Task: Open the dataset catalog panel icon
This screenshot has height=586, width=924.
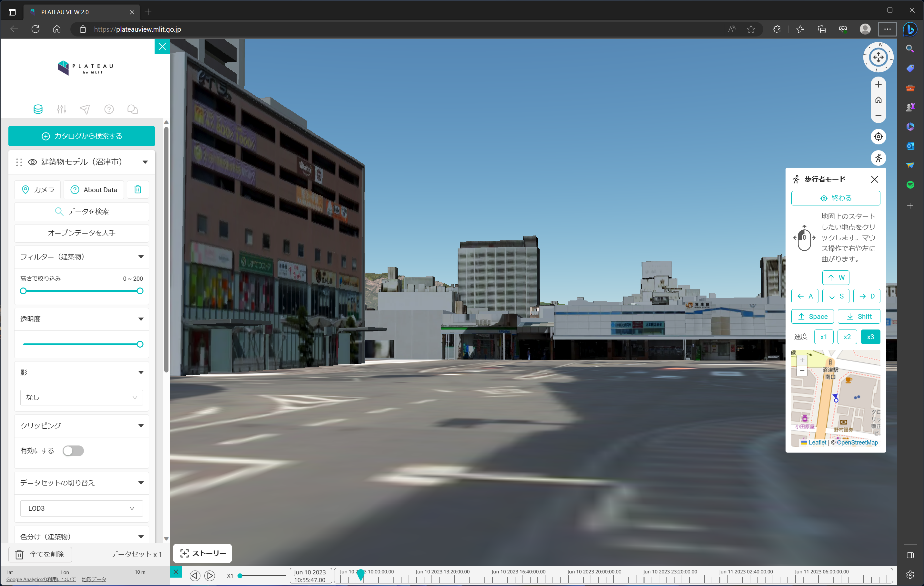Action: [38, 109]
